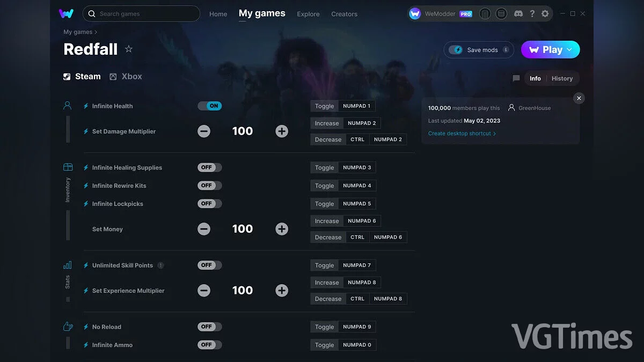Image resolution: width=644 pixels, height=362 pixels.
Task: Click Create desktop shortcut link
Action: tap(462, 134)
